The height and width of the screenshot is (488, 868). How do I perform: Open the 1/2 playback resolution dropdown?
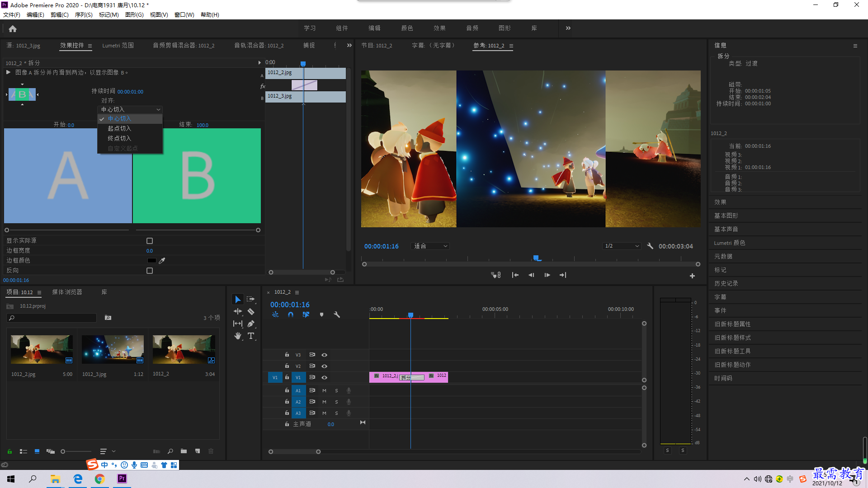click(622, 246)
